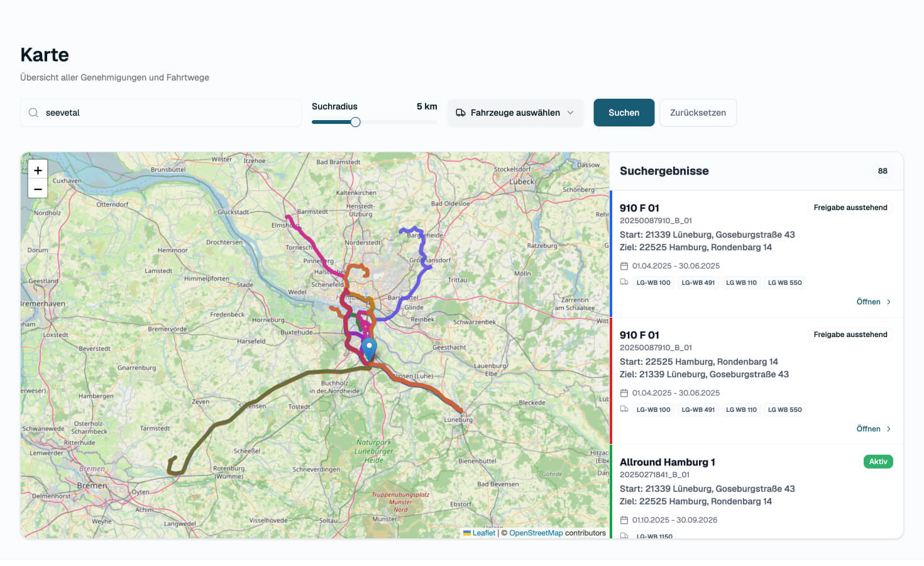Zoom out on the map
924x566 pixels.
[38, 189]
